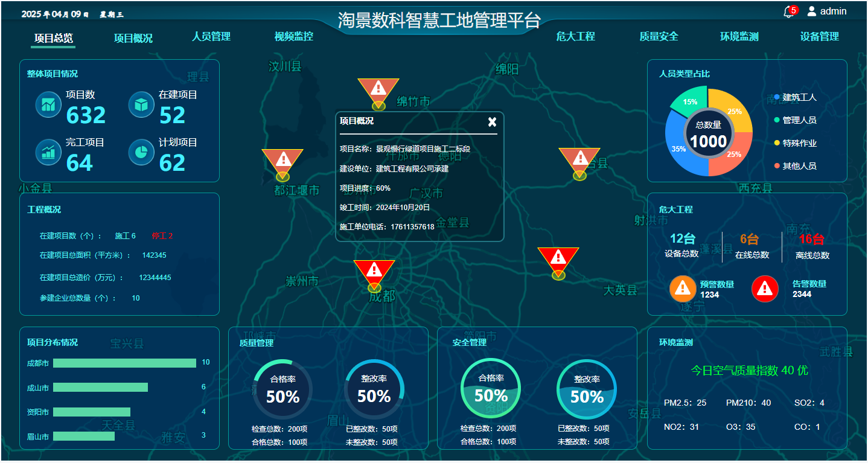Screen dimensions: 868x463
Task: Click the 在建项目 value 52
Action: coord(173,115)
